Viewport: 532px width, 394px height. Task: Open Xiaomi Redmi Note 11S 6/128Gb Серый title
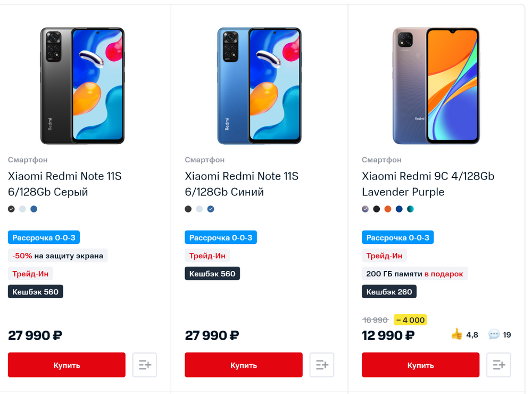click(64, 184)
